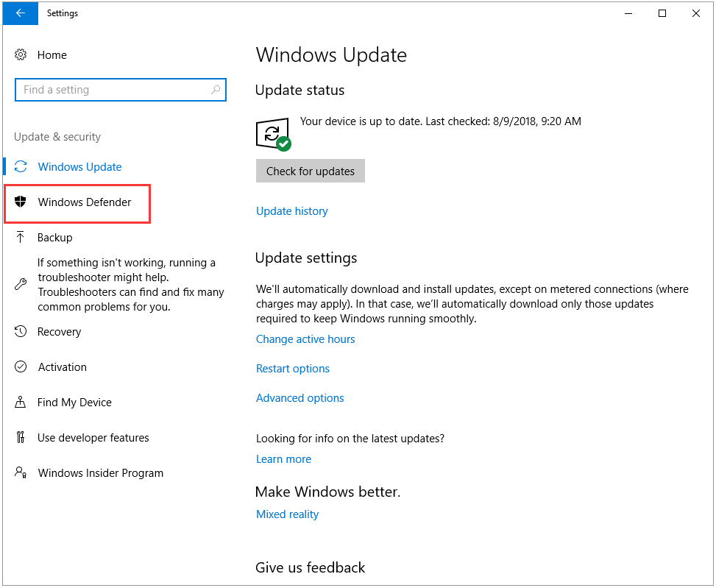Click the search magnifier icon
This screenshot has height=588, width=716.
click(x=216, y=90)
